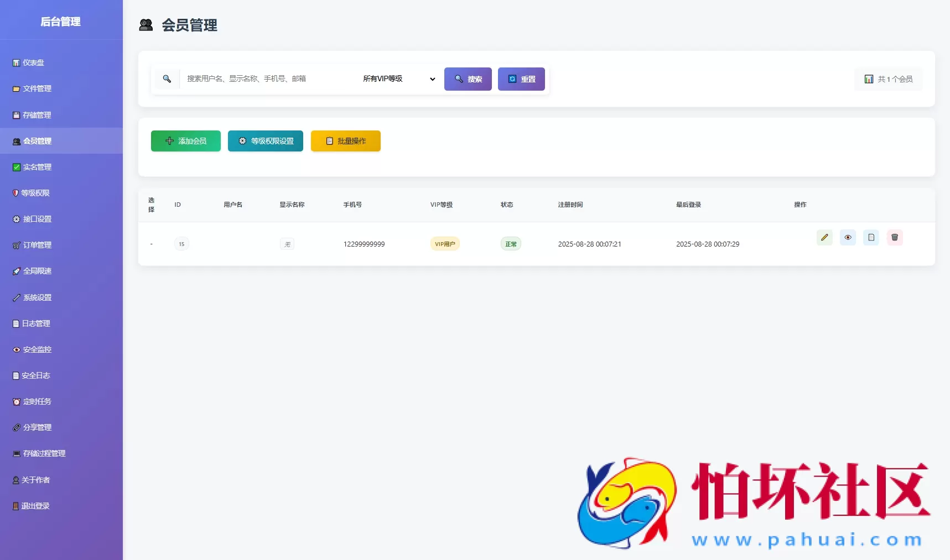Click the 添加会员 button
Viewport: 950px width, 560px height.
[x=185, y=141]
